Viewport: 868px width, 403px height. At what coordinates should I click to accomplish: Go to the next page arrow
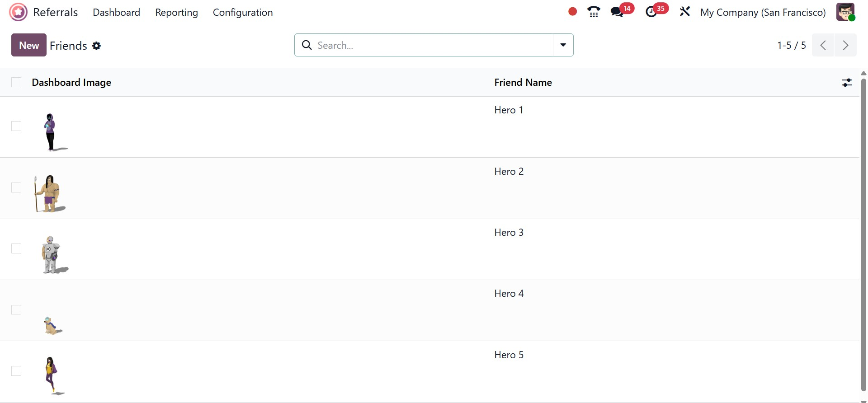(845, 45)
